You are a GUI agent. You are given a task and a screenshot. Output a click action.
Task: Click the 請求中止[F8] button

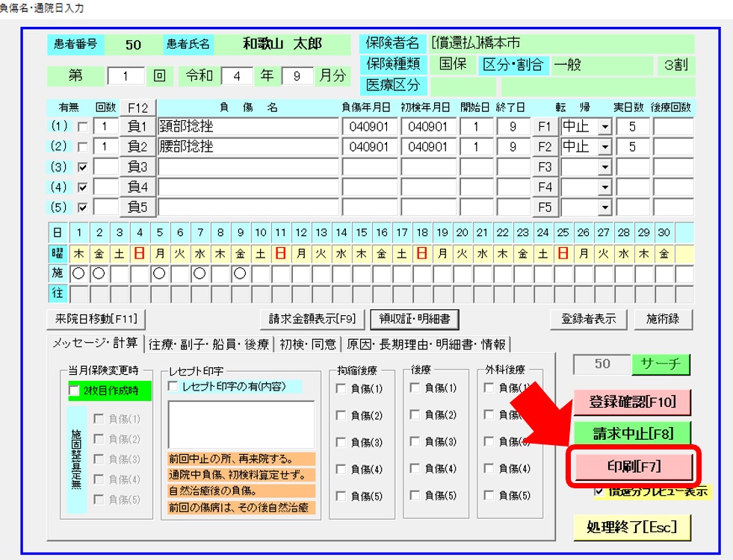[631, 433]
